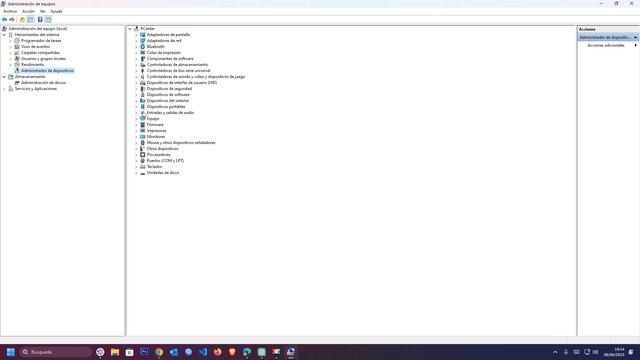Select the Firmware device category
The image size is (640, 360).
pyautogui.click(x=155, y=124)
